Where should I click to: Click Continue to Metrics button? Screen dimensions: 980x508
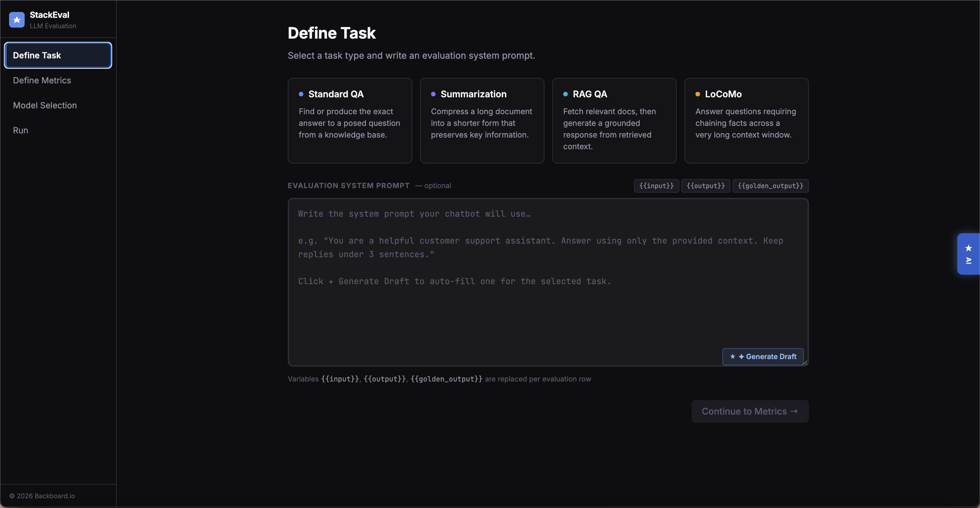[x=750, y=411]
